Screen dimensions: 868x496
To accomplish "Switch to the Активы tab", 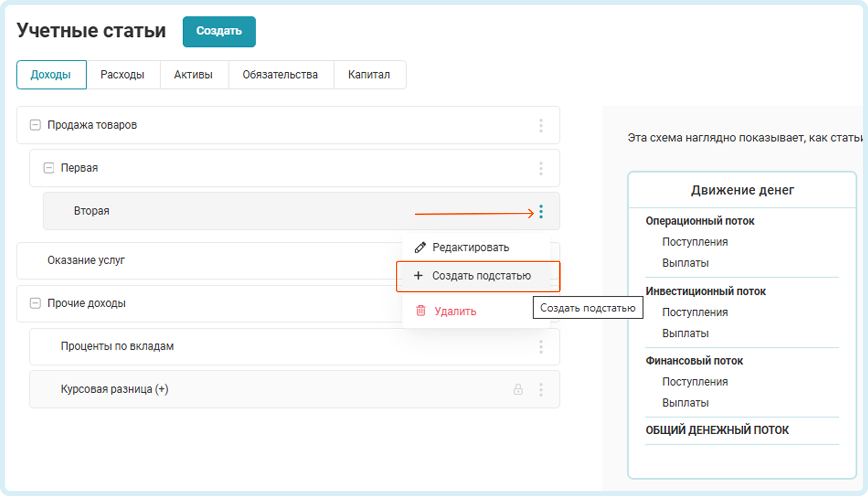I will click(x=193, y=75).
